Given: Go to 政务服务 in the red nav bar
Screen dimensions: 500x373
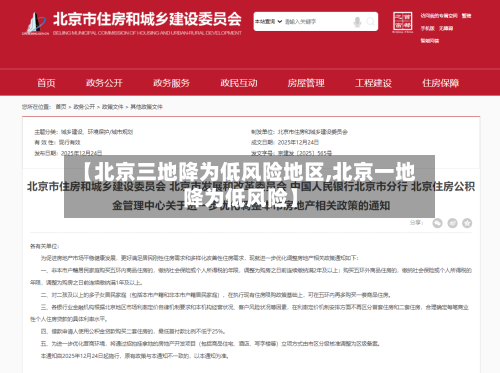Looking at the screenshot, I should (x=172, y=83).
